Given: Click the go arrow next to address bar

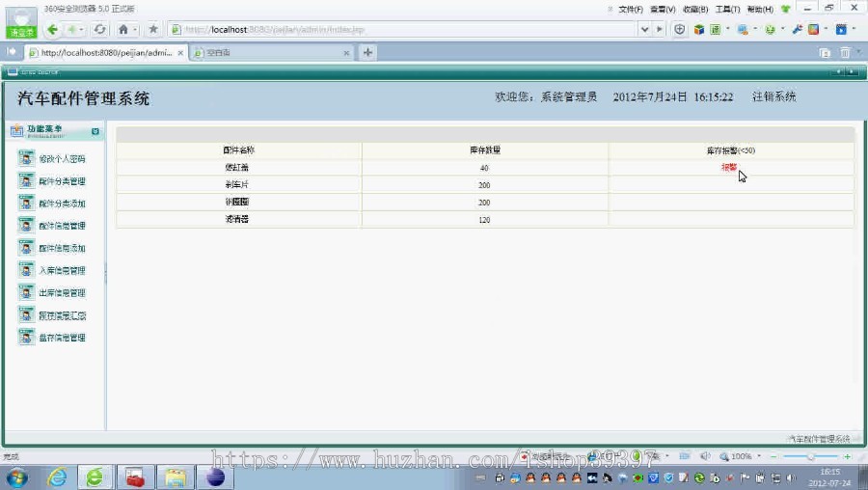Looking at the screenshot, I should click(660, 29).
